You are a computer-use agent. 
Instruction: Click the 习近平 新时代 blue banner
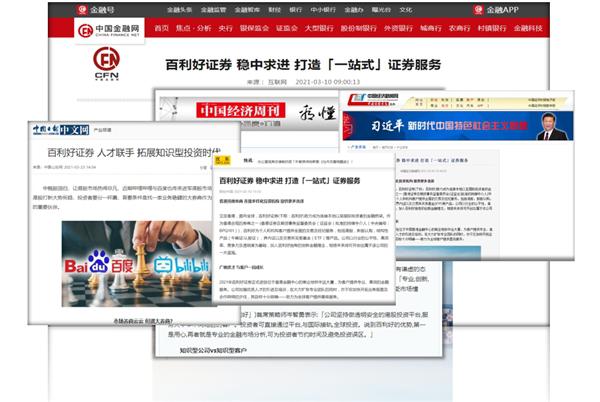pos(458,126)
